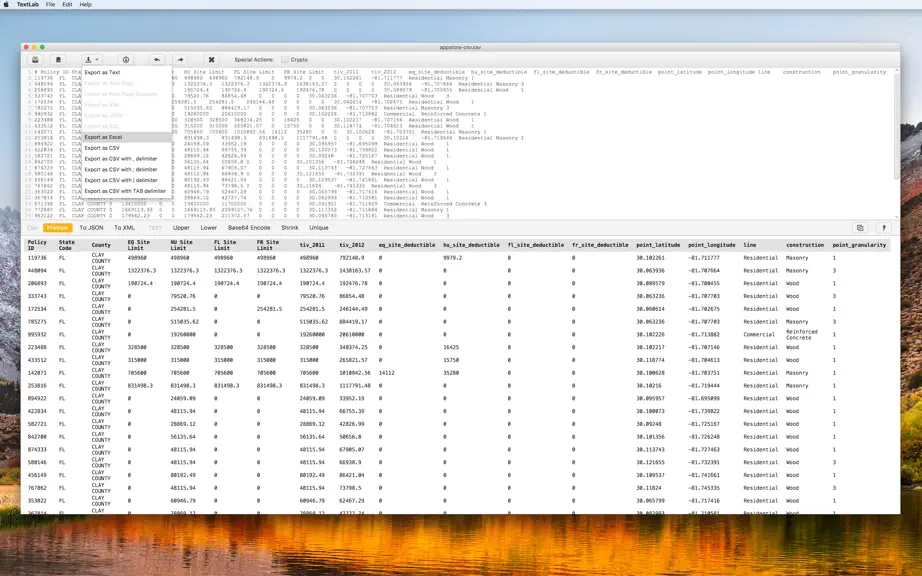This screenshot has height=576, width=922.
Task: Choose Export as Text
Action: [126, 72]
